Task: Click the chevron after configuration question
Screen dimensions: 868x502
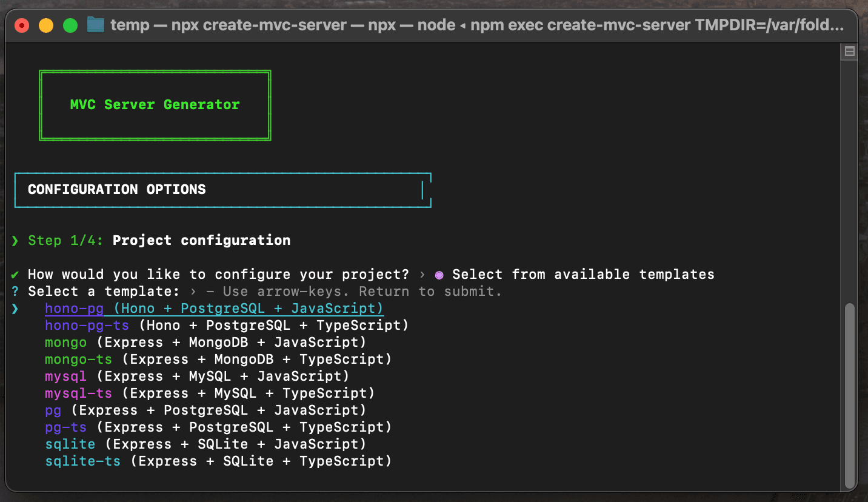Action: (422, 275)
